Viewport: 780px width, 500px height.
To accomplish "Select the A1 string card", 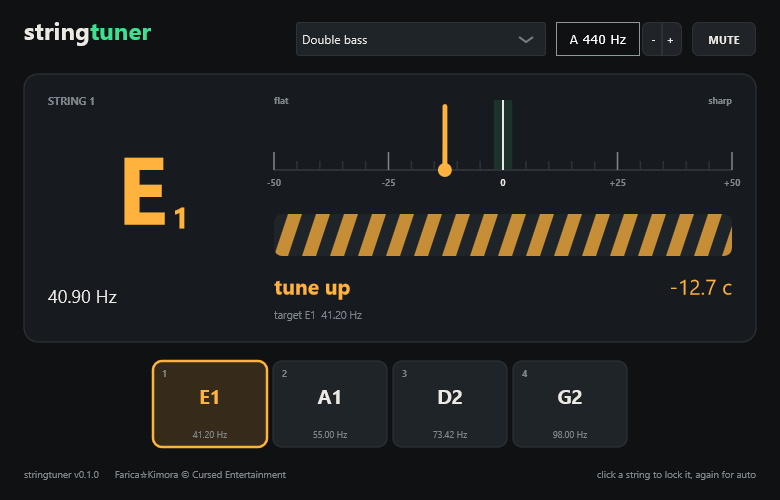I will pyautogui.click(x=330, y=404).
